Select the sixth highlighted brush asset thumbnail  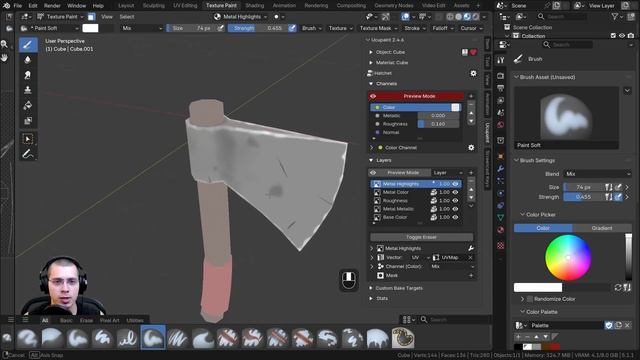click(153, 338)
